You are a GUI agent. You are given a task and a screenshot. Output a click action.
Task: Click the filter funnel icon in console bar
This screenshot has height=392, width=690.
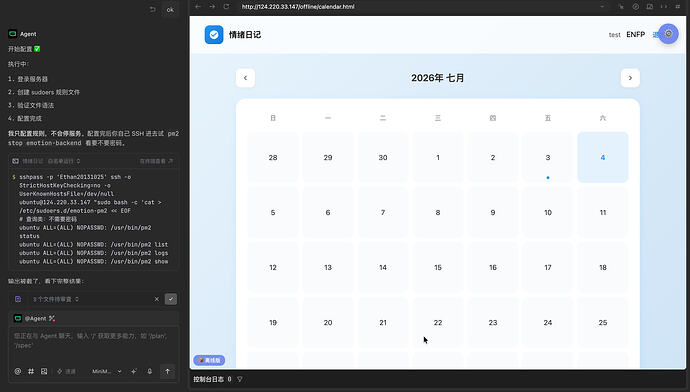tap(240, 379)
